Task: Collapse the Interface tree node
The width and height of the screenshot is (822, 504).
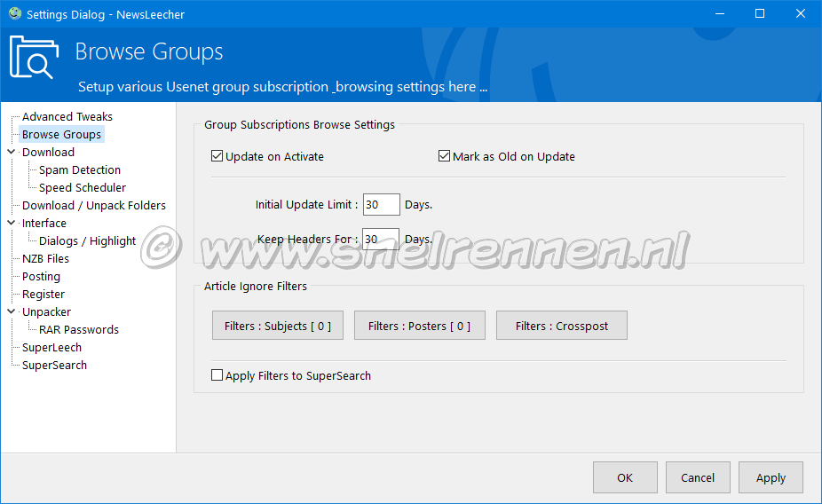Action: coord(12,223)
